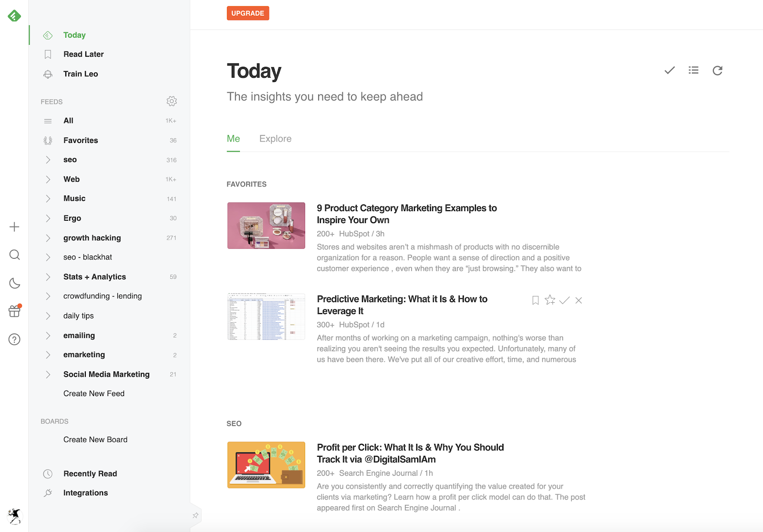Expand the Web feed folder

tap(48, 179)
